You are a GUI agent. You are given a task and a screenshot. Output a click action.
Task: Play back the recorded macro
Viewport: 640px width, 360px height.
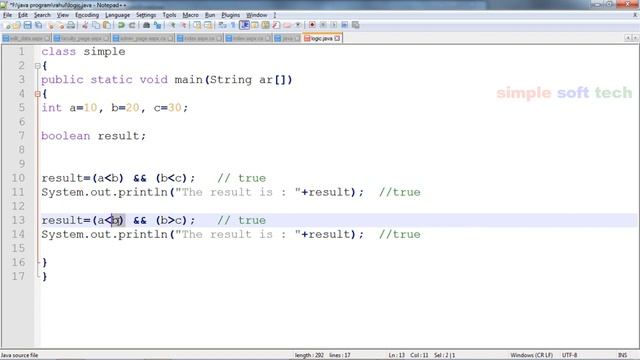click(x=334, y=25)
